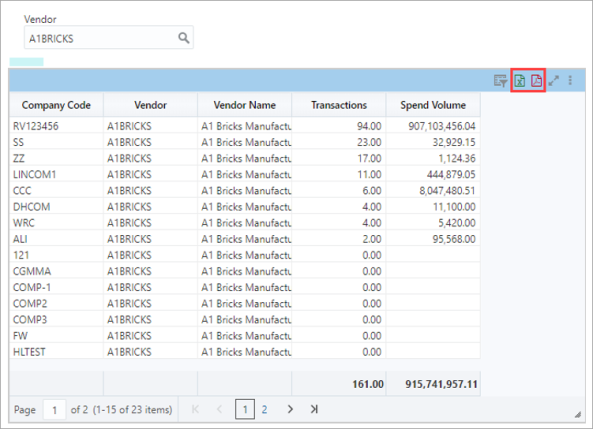Jump to last page arrow
Image resolution: width=593 pixels, height=429 pixels.
[314, 409]
